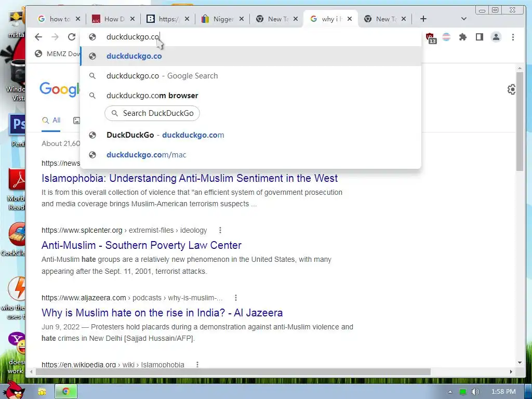
Task: Open the orange lightning-bolt desktop icon
Action: pos(17,288)
